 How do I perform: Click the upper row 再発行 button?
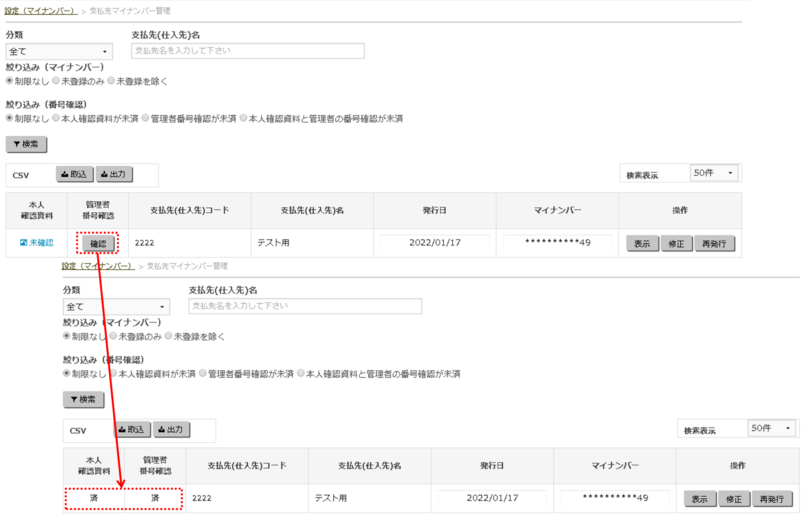click(714, 243)
